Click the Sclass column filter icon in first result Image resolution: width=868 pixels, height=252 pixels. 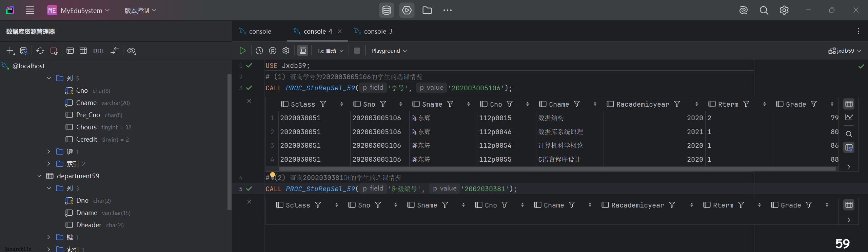(323, 104)
